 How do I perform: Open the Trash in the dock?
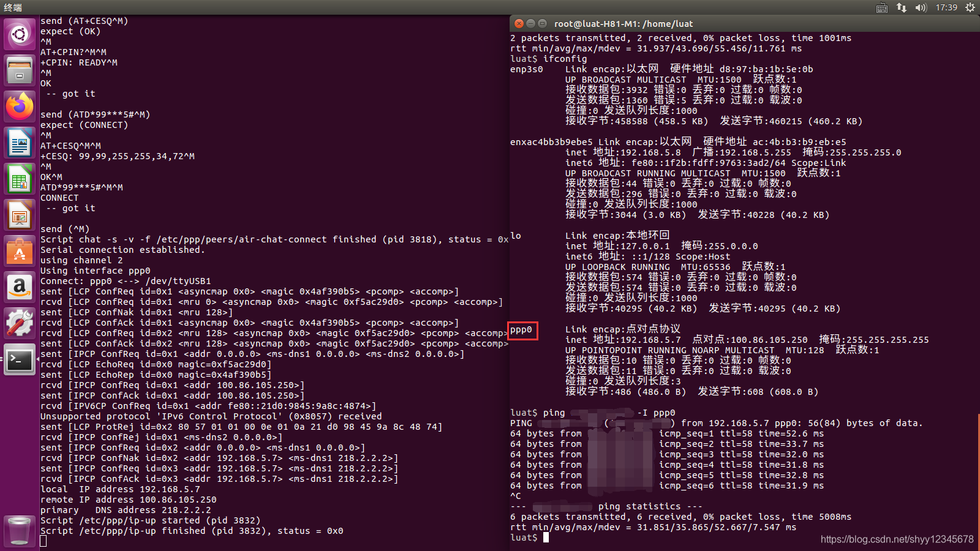coord(20,530)
